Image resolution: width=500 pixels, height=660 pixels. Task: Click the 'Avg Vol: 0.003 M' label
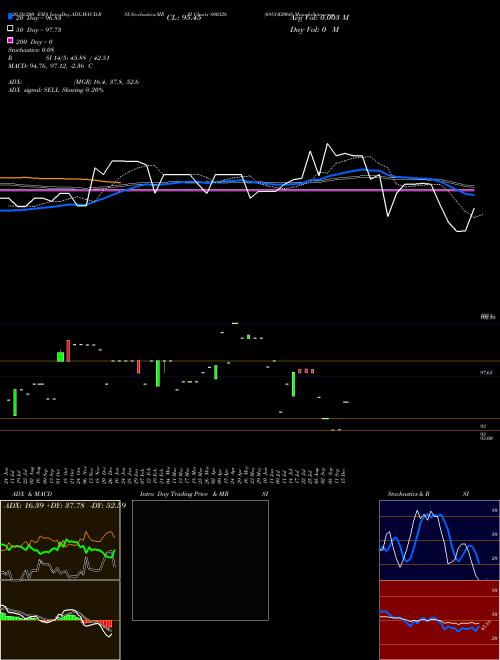(x=319, y=18)
